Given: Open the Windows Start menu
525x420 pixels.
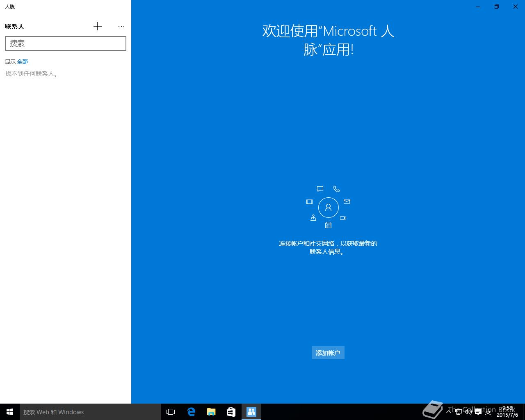Looking at the screenshot, I should coord(10,412).
